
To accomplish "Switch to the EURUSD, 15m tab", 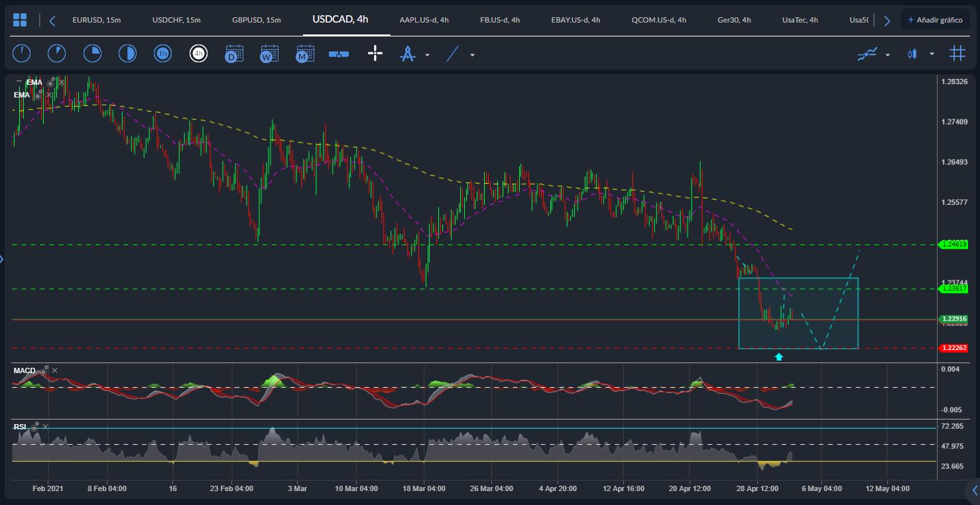I will point(97,20).
